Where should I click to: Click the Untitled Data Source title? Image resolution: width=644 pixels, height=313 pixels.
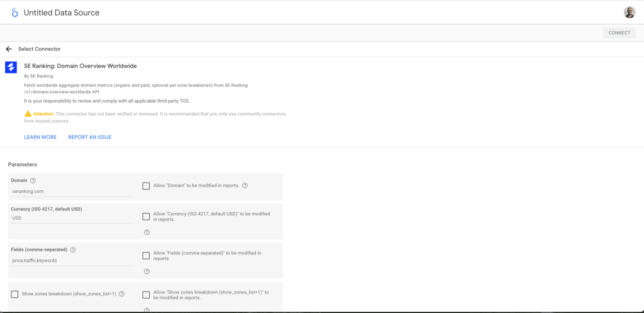point(61,13)
